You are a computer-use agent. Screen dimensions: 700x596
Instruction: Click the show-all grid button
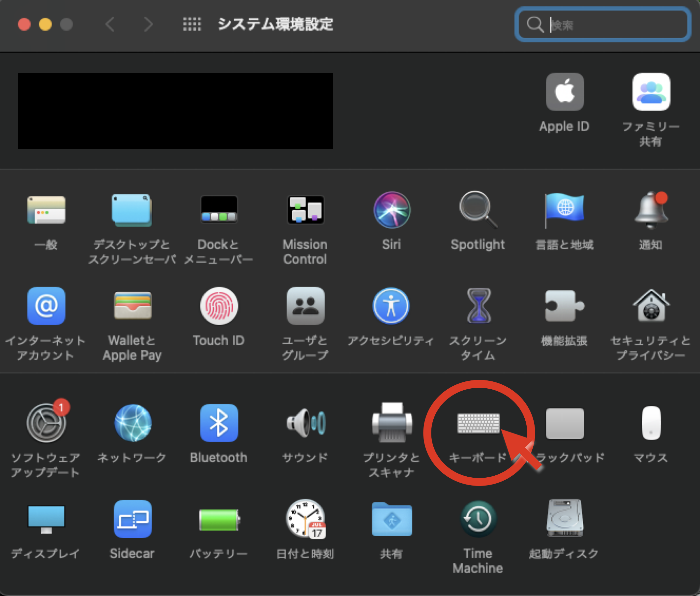192,24
